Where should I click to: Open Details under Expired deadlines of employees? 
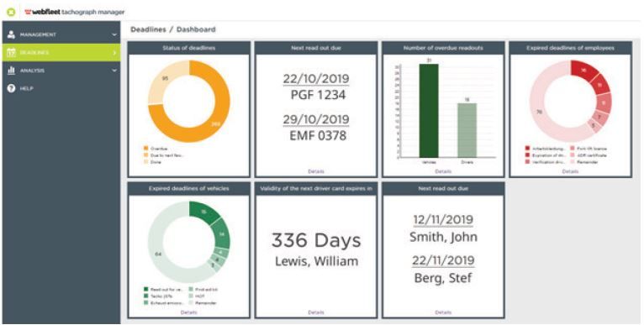pyautogui.click(x=570, y=171)
